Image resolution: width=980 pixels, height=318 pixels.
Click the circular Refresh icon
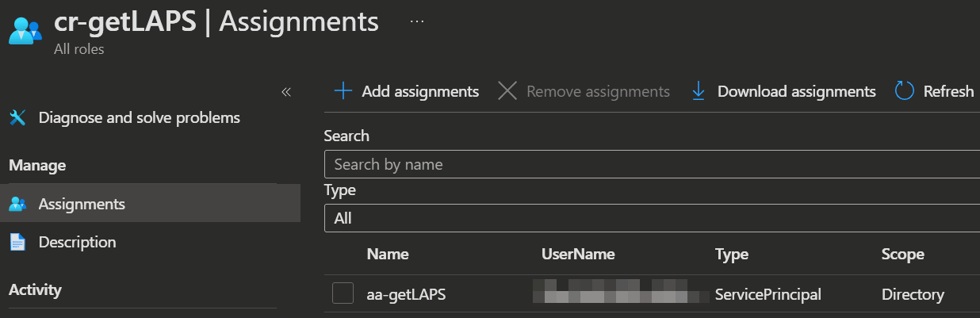905,91
